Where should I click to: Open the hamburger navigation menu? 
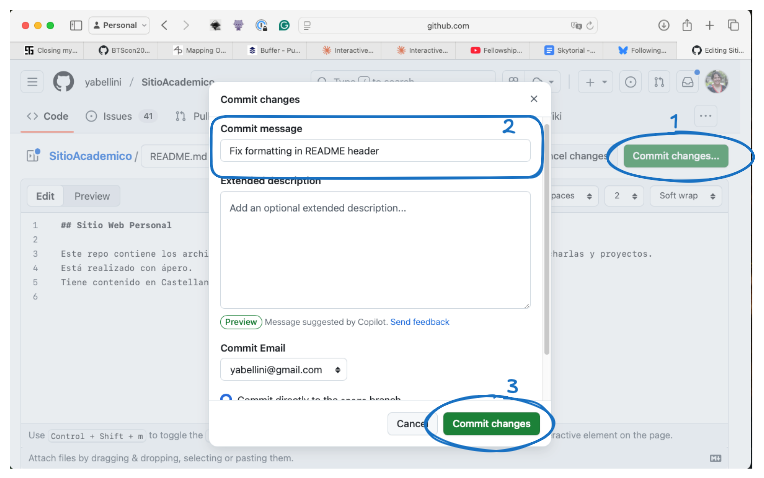pyautogui.click(x=32, y=82)
